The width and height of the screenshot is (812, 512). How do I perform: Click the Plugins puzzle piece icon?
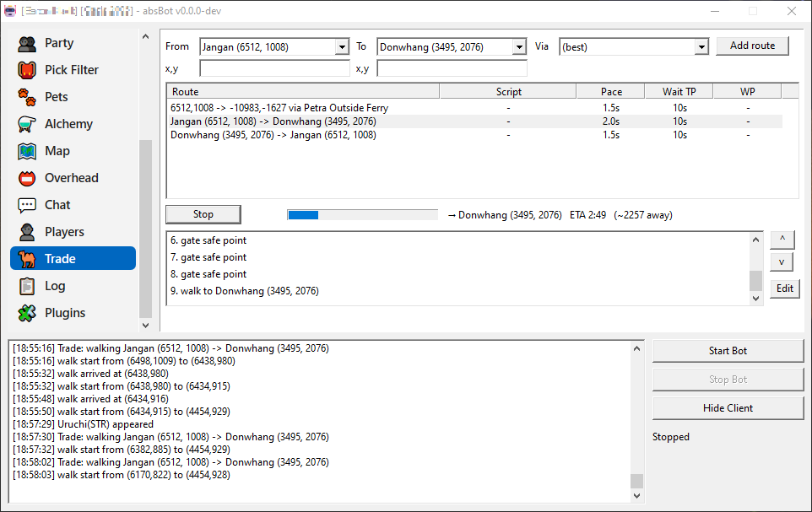tap(27, 313)
